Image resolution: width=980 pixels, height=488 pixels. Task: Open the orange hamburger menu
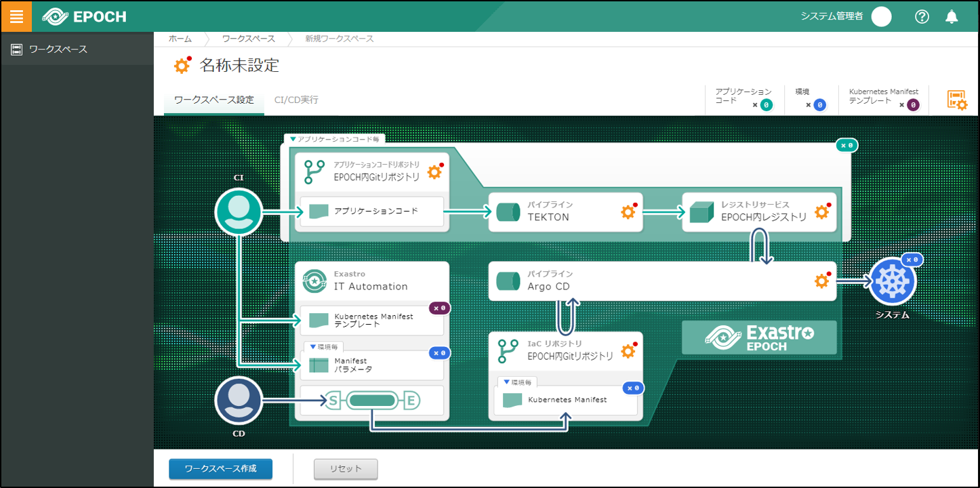pyautogui.click(x=16, y=16)
